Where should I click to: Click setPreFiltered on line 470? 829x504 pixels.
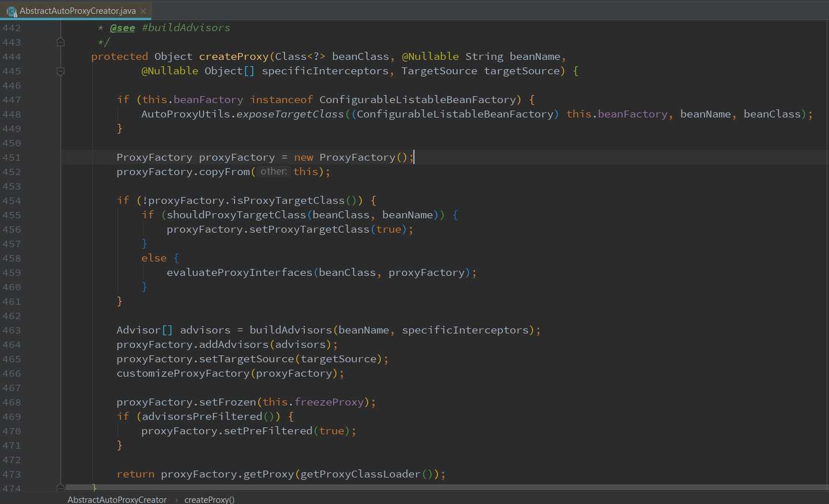[x=268, y=431]
